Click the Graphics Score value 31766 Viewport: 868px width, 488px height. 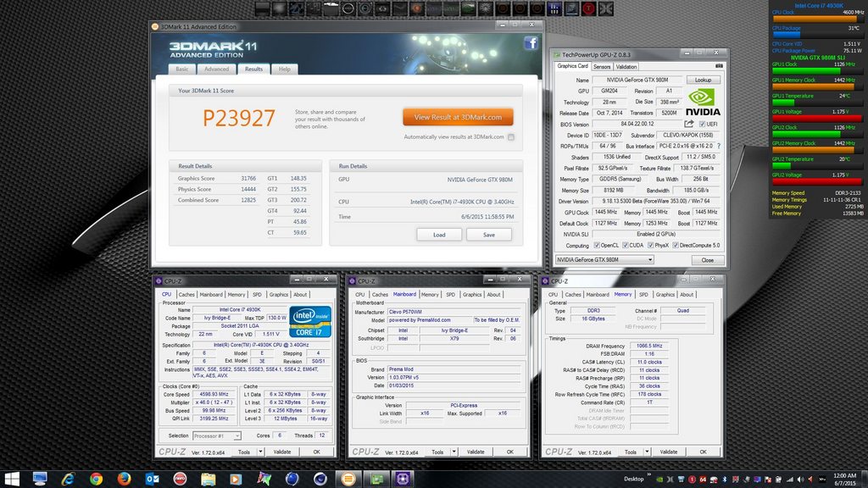point(248,178)
